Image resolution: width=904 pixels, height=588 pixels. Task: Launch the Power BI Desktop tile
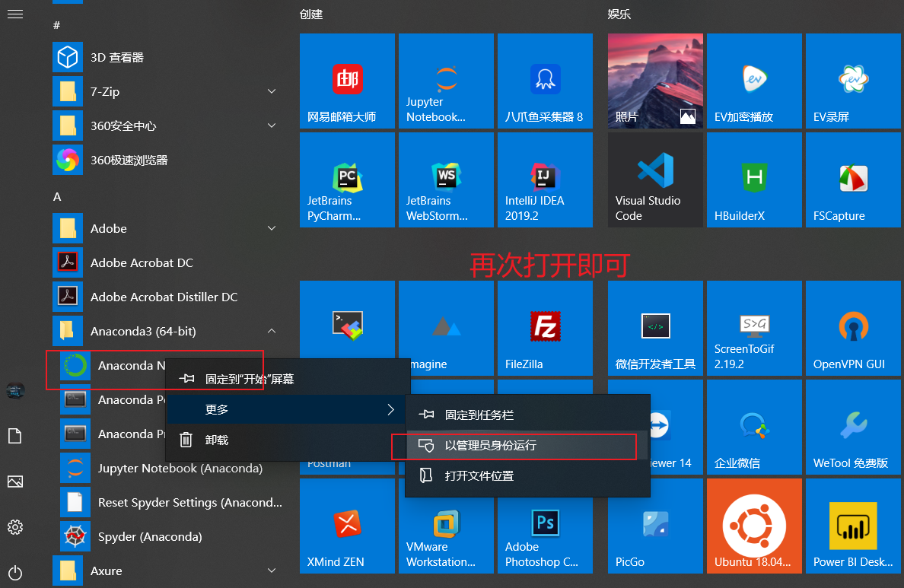pyautogui.click(x=853, y=526)
